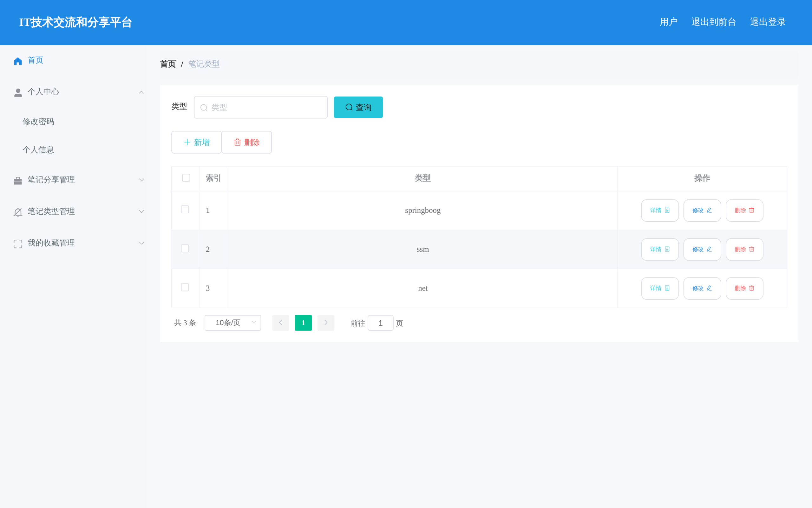Click the platform title IT技术交流和分享平台
Image resolution: width=812 pixels, height=508 pixels.
[x=75, y=22]
